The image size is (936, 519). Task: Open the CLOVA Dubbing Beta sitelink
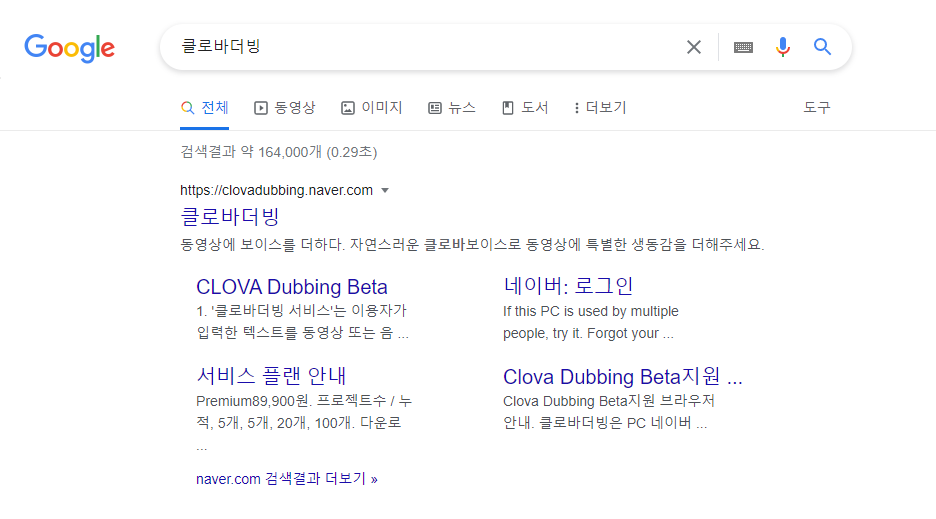coord(292,287)
